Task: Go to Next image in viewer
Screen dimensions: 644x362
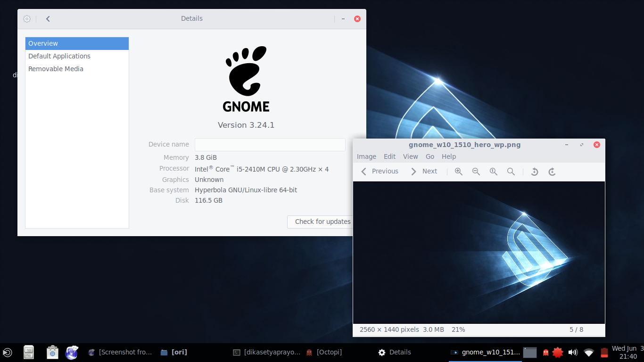Action: click(x=423, y=172)
